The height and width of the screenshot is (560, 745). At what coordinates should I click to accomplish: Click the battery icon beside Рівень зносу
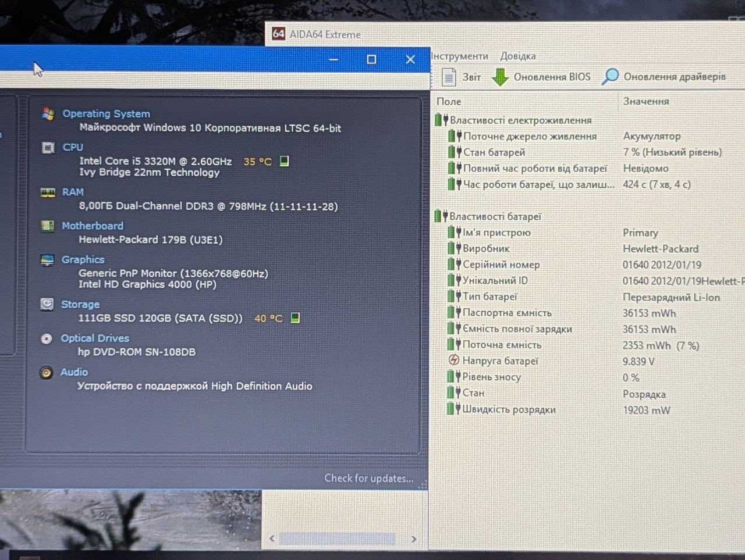tap(454, 377)
